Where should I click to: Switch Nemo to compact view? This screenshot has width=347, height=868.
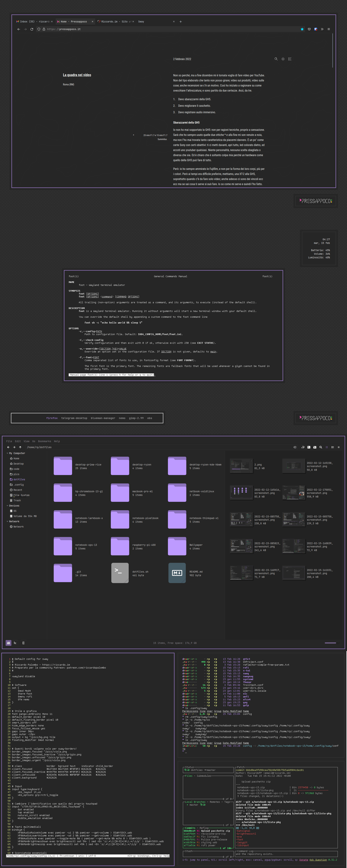pos(339,447)
